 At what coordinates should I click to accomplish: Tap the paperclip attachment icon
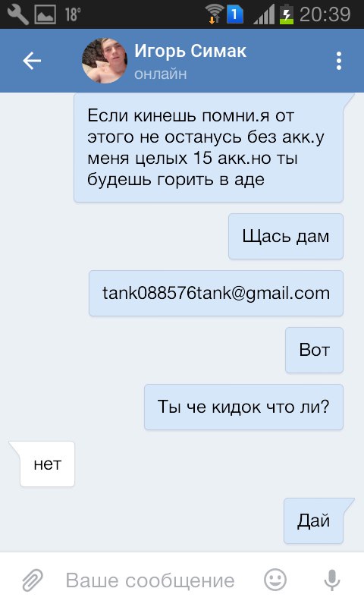click(33, 580)
